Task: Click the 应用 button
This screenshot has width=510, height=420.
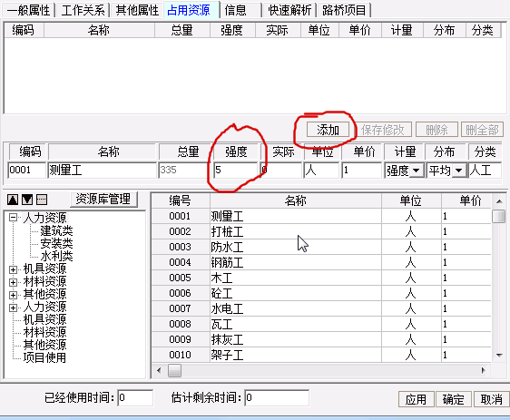Action: [416, 399]
